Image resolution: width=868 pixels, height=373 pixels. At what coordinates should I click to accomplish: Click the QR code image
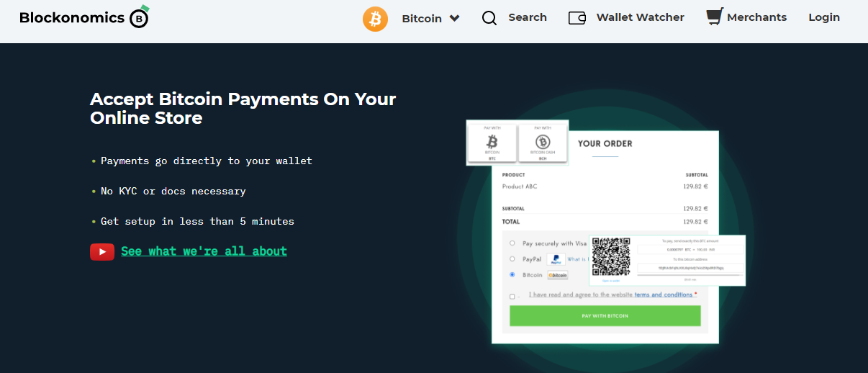610,257
